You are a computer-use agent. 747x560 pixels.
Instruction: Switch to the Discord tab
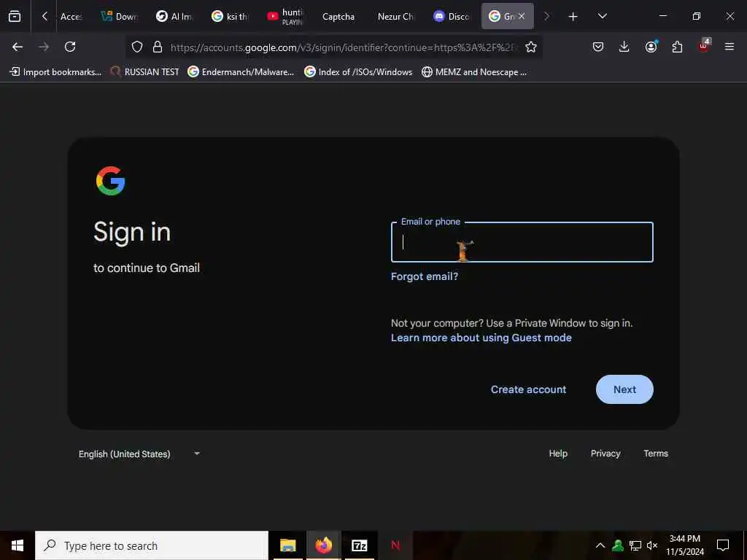451,17
